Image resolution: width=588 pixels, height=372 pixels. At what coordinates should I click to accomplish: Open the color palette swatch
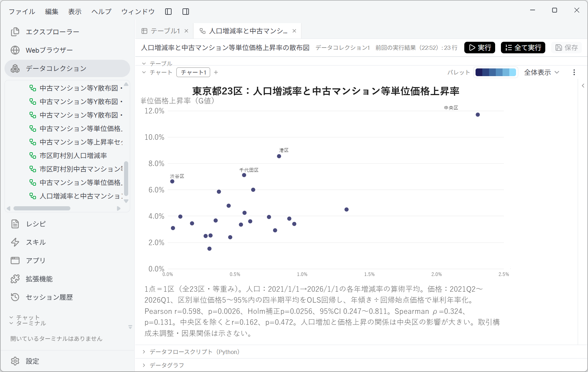click(x=495, y=72)
